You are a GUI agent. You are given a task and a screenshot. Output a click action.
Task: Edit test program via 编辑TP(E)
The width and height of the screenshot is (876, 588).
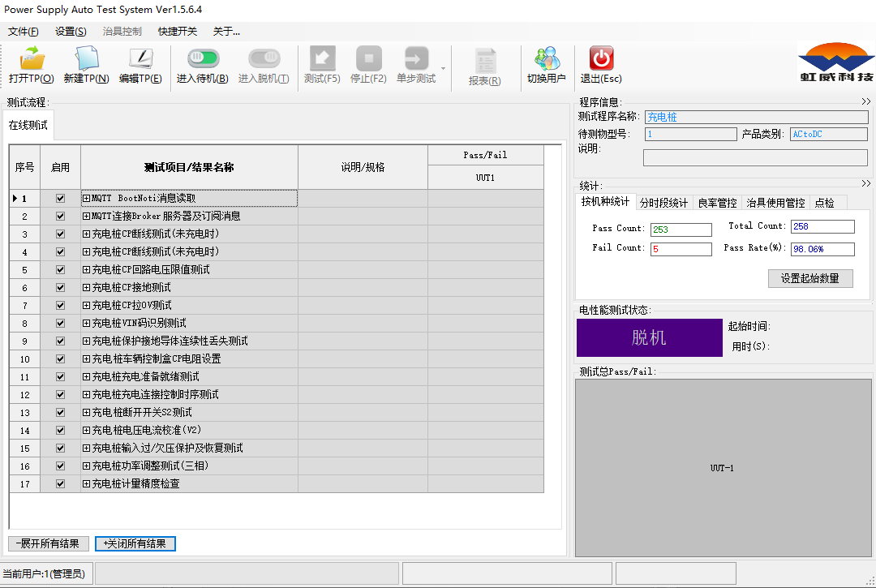140,65
